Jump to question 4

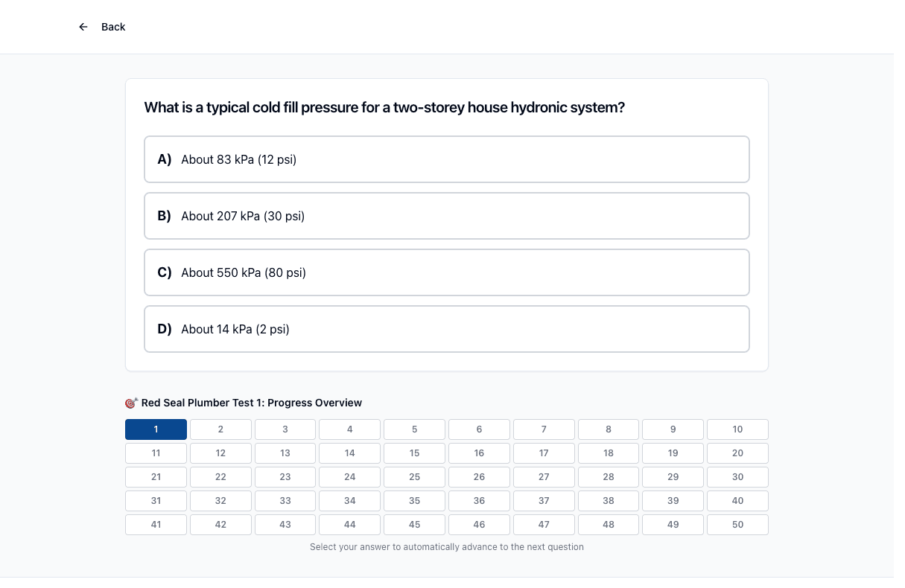[x=350, y=429]
